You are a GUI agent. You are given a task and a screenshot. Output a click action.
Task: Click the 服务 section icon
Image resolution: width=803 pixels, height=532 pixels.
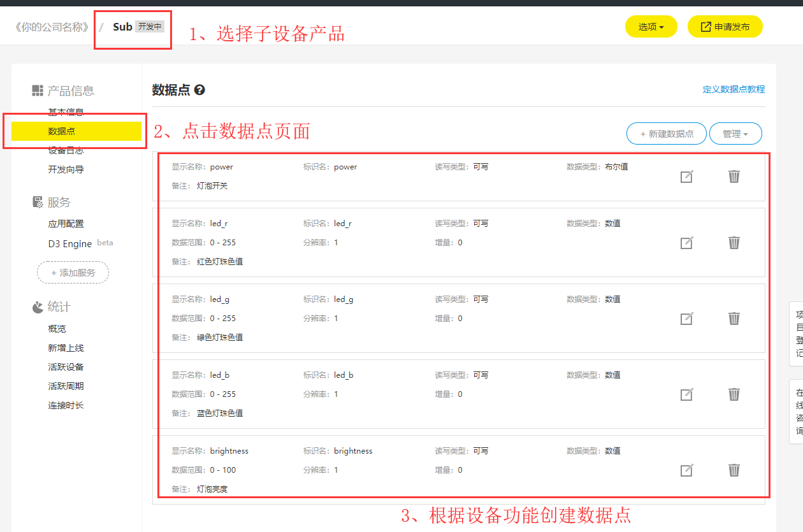coord(37,202)
